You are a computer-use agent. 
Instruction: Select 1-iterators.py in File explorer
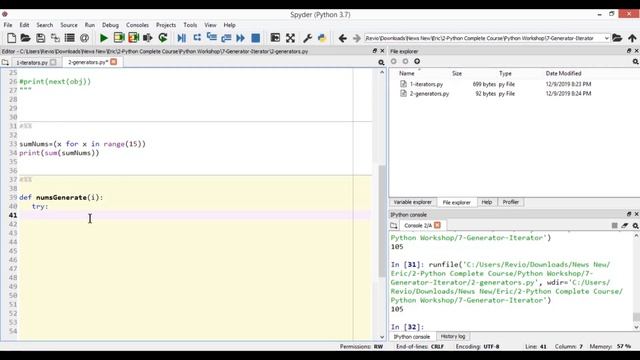[426, 84]
